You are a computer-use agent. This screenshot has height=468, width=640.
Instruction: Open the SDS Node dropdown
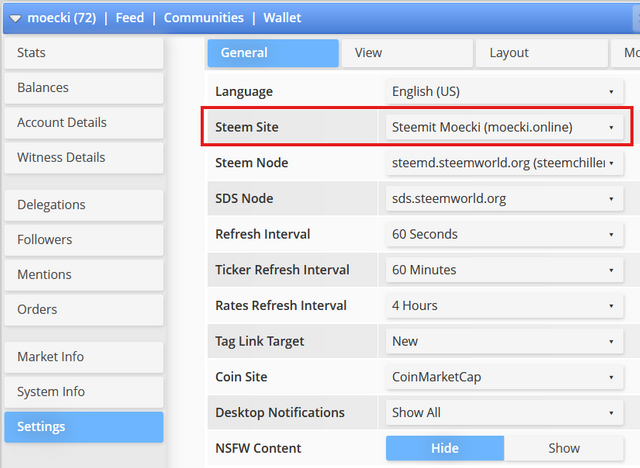click(x=504, y=199)
